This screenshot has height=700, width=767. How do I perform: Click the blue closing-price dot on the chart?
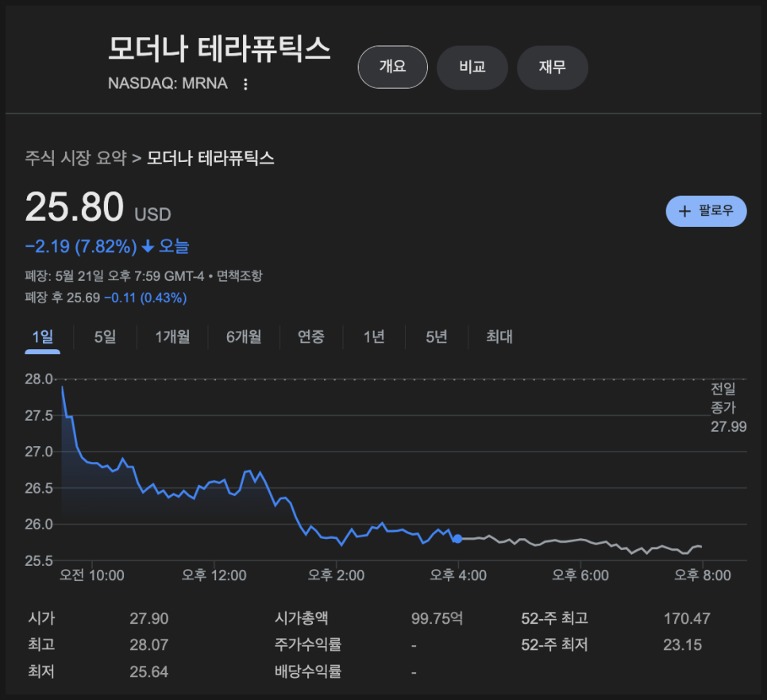[x=457, y=539]
